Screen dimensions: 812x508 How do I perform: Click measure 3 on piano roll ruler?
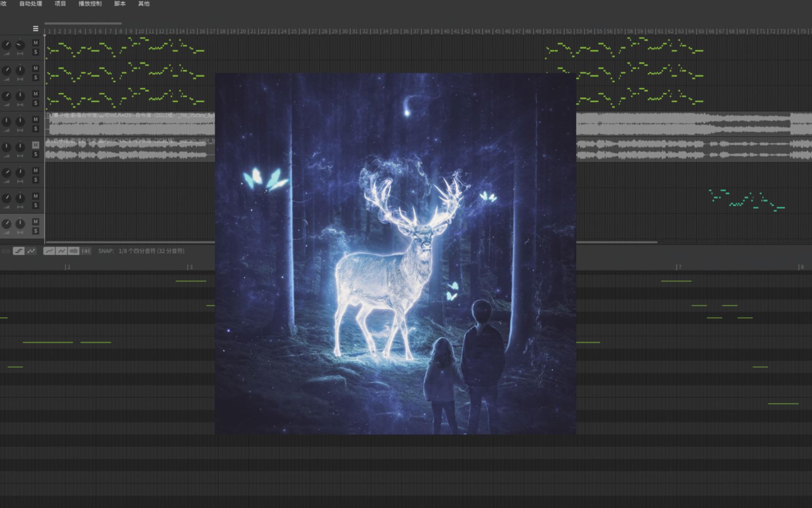pyautogui.click(x=191, y=267)
